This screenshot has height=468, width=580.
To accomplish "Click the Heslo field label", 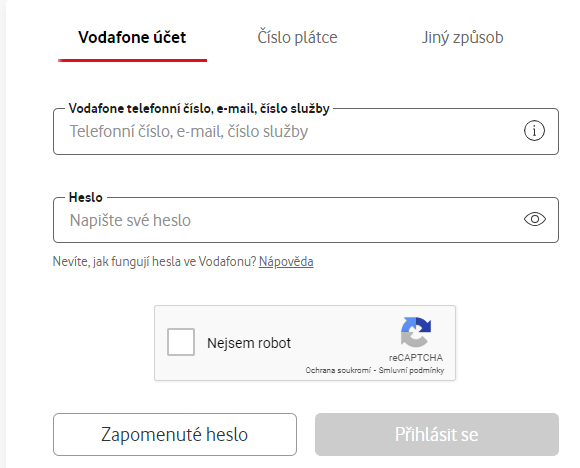I will coord(85,198).
